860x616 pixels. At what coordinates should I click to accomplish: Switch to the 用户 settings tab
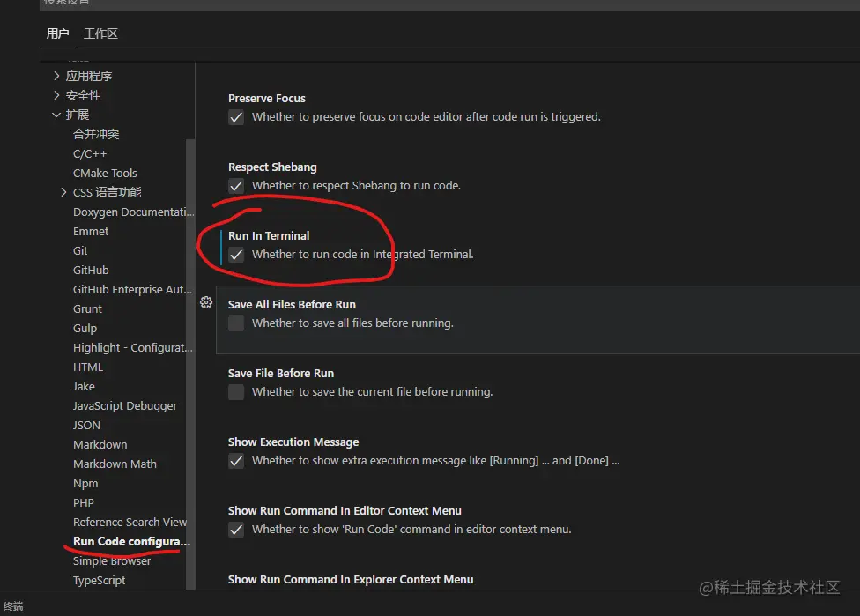[57, 33]
